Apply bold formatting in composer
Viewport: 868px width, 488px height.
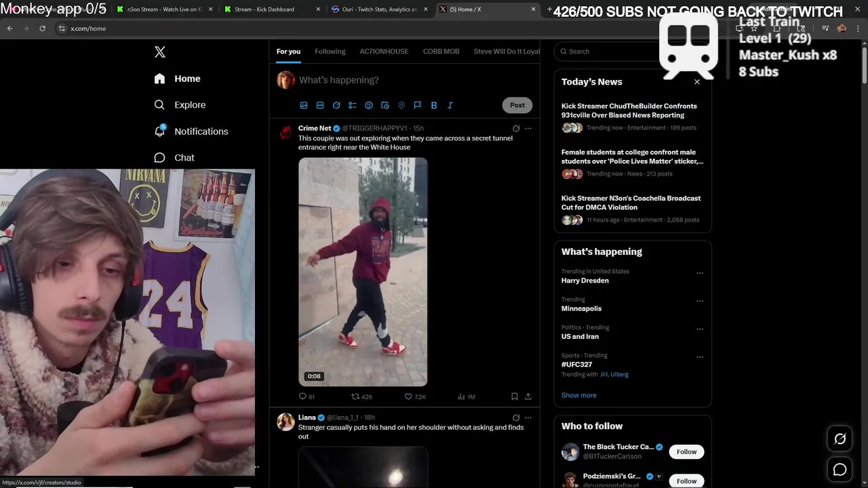pos(434,105)
